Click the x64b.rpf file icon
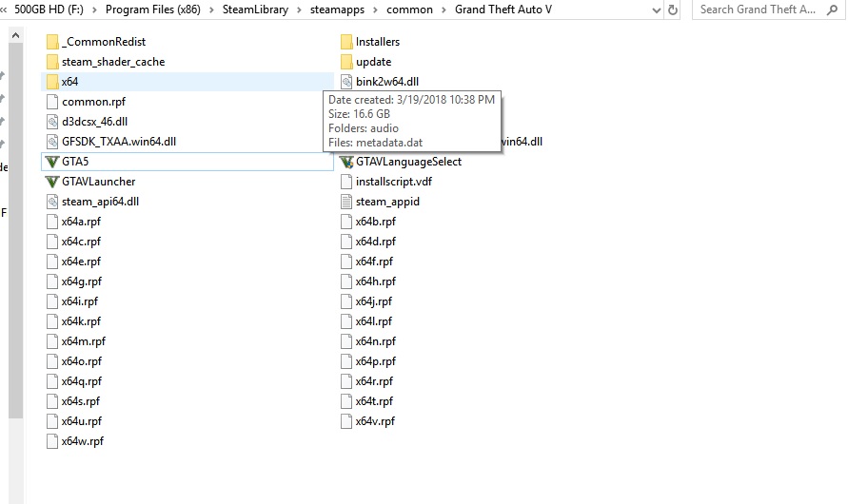 [346, 222]
